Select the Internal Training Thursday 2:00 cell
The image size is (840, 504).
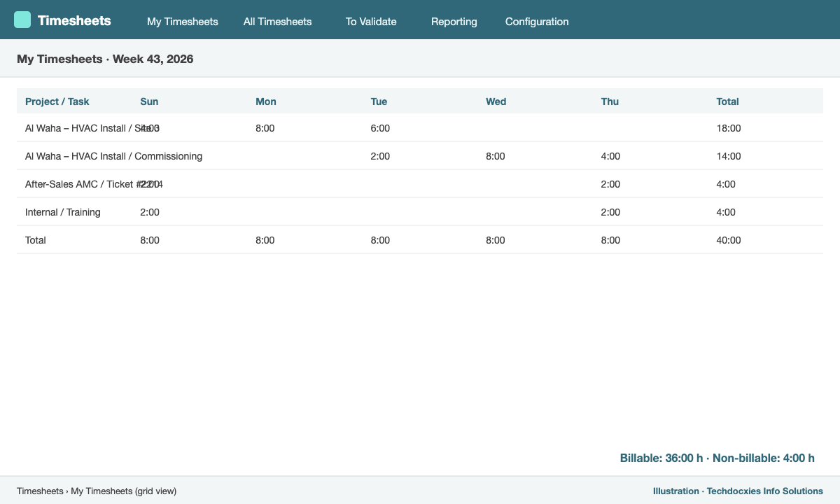[x=610, y=212]
